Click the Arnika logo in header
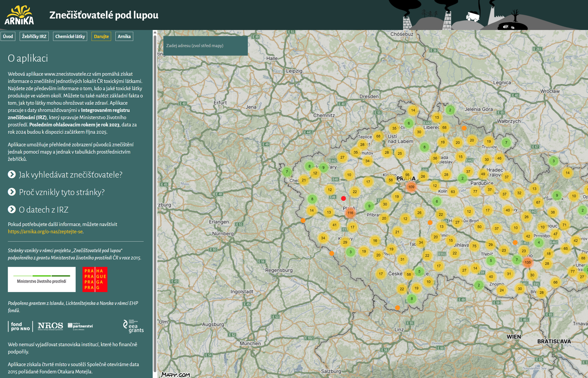Screen dimensions: 588x378 19,15
